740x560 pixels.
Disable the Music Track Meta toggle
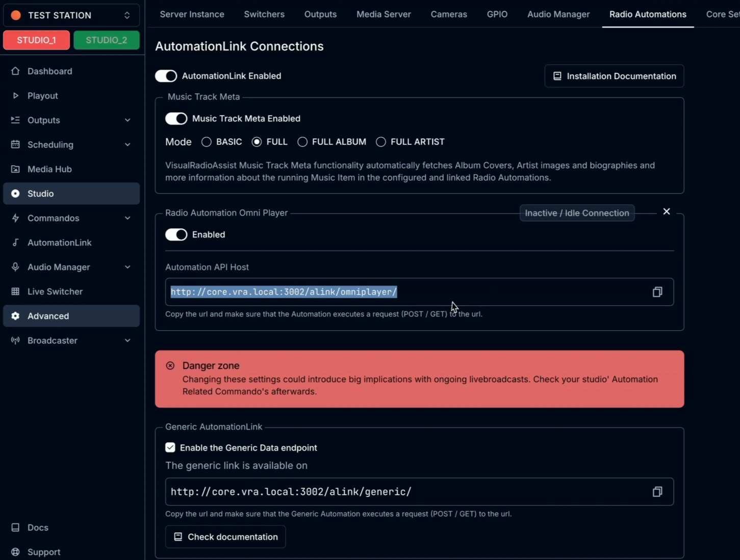click(176, 119)
